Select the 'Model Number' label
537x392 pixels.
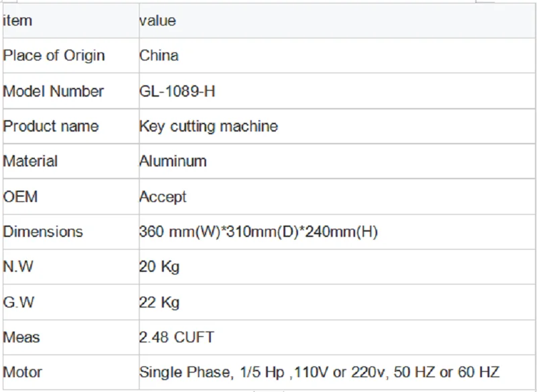tap(54, 91)
